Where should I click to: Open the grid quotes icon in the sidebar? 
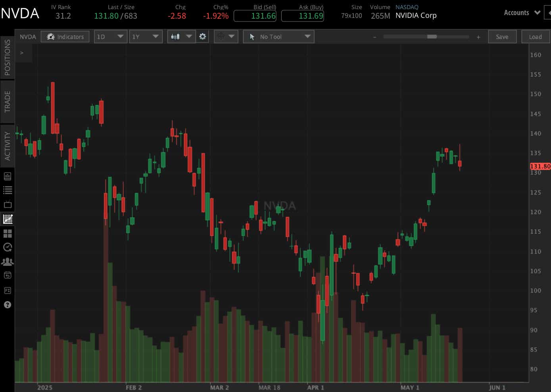(8, 233)
